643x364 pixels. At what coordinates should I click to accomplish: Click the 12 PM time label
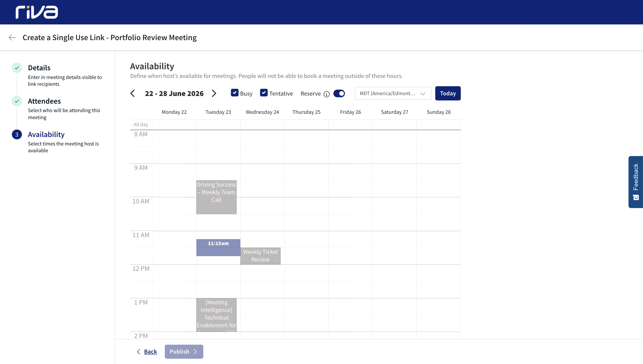point(141,268)
